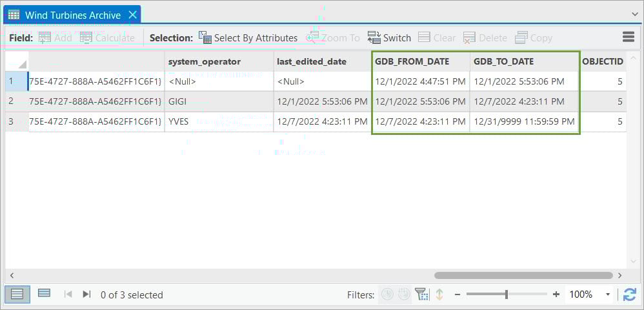Switch the current selection
The width and height of the screenshot is (644, 310).
click(389, 38)
